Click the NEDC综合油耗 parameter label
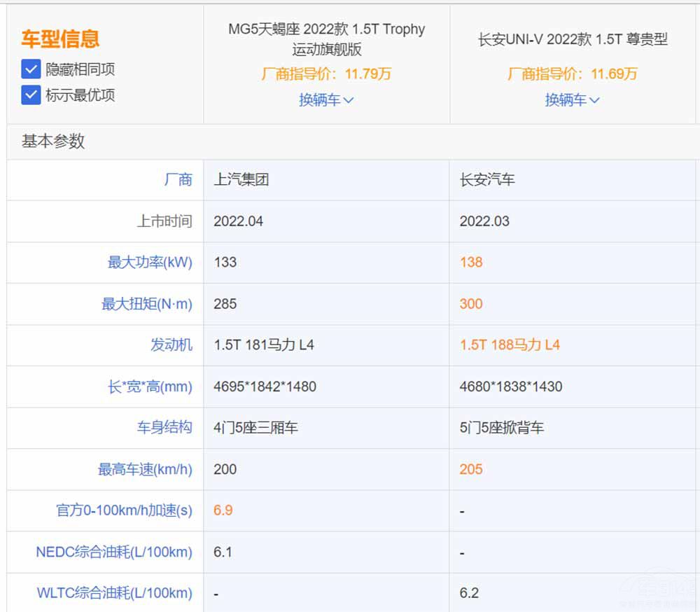Screen dimensions: 700x612 pyautogui.click(x=113, y=552)
